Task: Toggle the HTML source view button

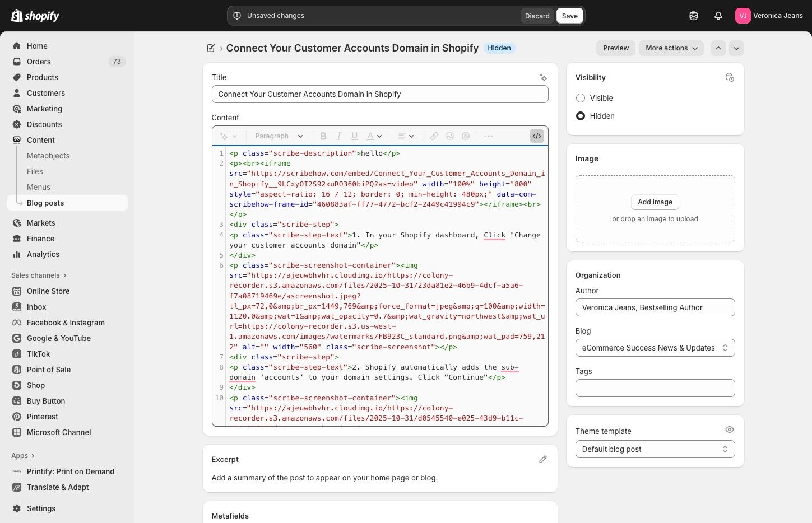Action: (536, 136)
